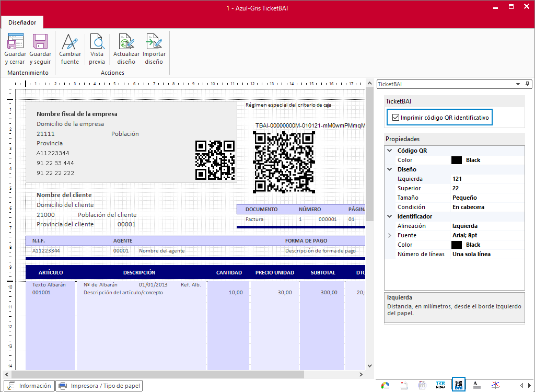
Task: Select the Texto Albarán field
Action: 49,284
